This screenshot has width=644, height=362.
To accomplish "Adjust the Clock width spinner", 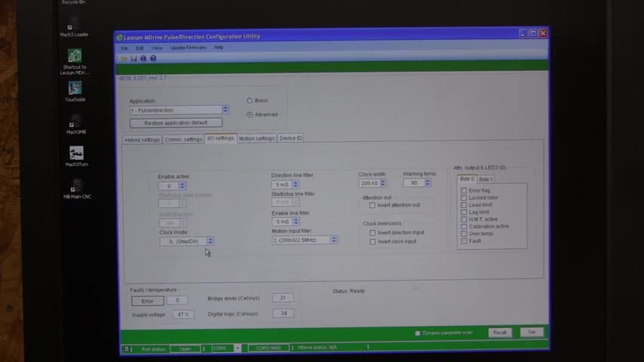I will tap(383, 183).
